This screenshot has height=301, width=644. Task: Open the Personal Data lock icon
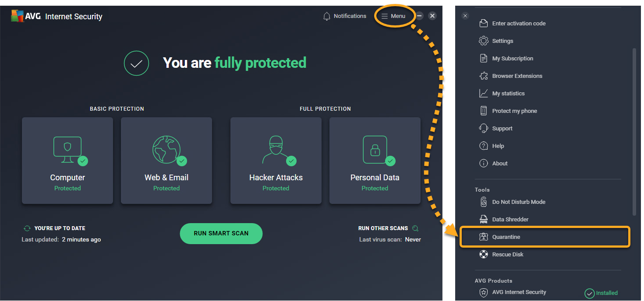point(375,149)
